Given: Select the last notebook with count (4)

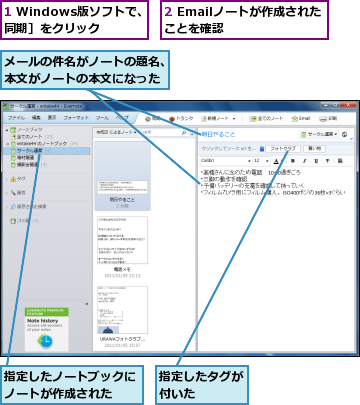Looking at the screenshot, I should [29, 165].
